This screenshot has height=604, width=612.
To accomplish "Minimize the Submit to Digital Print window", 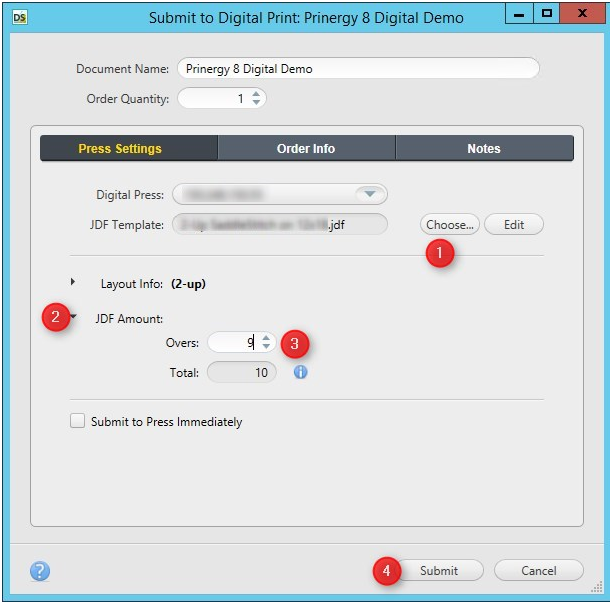I will click(x=519, y=14).
